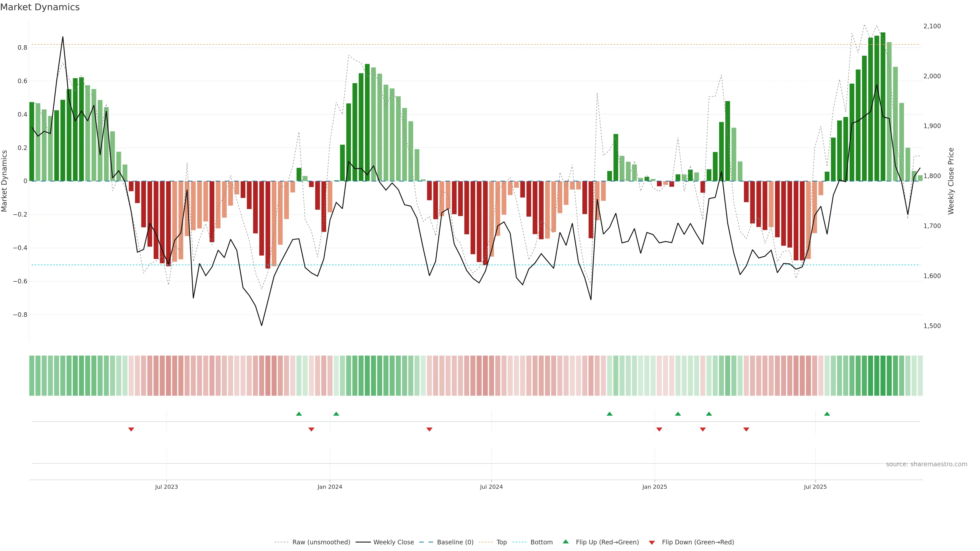
Task: Click the Flip Up legend triangle icon
Action: coord(566,542)
